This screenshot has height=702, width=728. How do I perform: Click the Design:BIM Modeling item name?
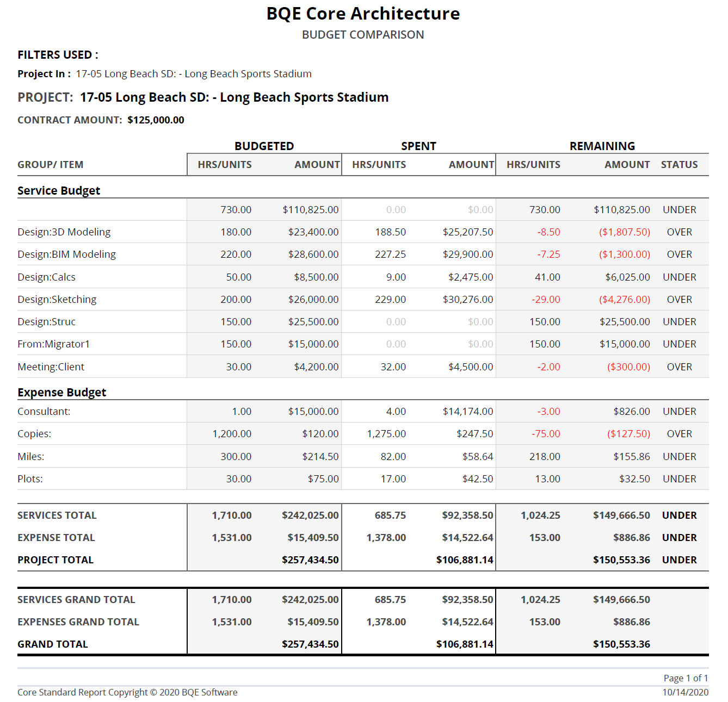(66, 254)
